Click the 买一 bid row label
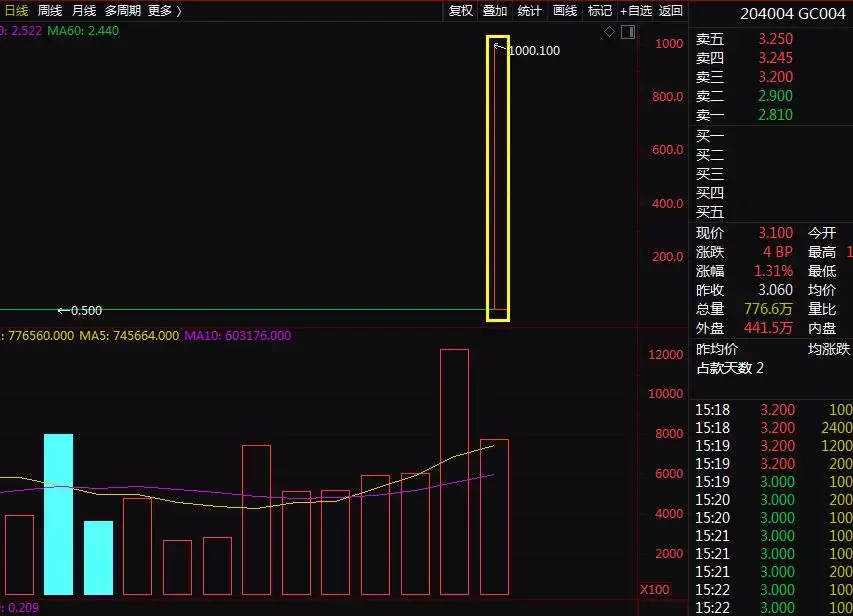The width and height of the screenshot is (853, 616). pos(710,136)
